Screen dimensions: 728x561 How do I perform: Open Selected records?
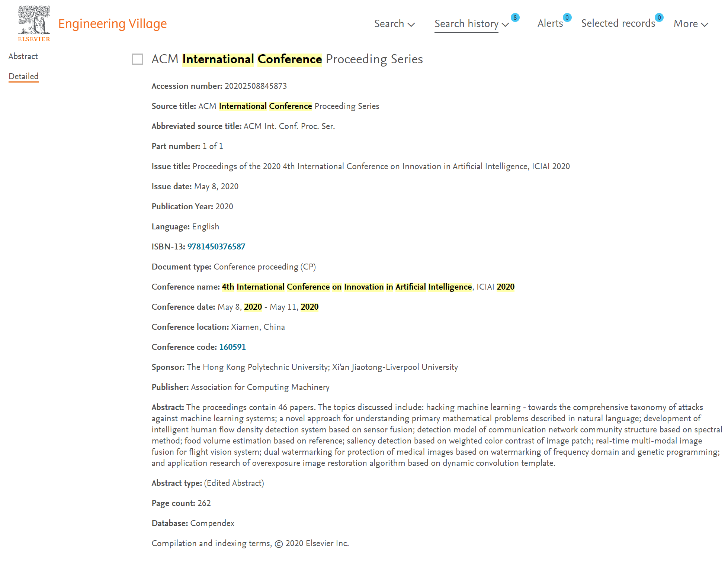coord(618,23)
